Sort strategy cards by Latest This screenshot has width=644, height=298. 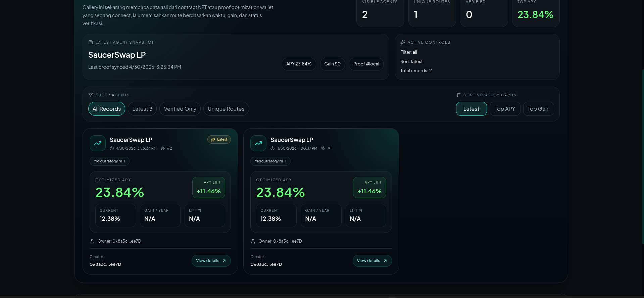click(x=471, y=109)
